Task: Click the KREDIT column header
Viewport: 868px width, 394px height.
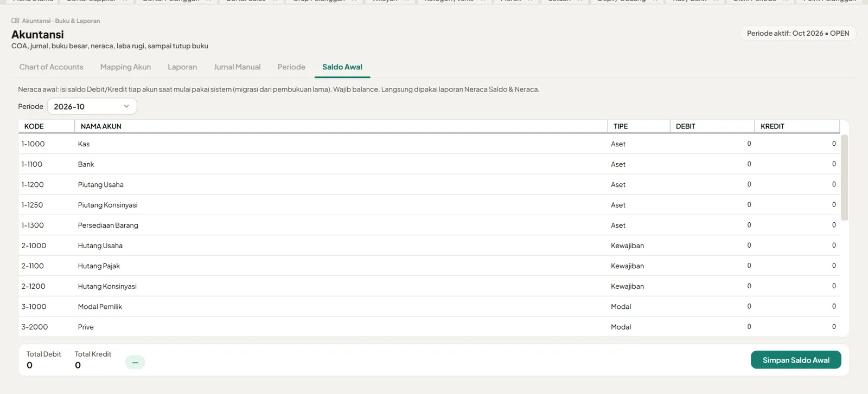Action: pyautogui.click(x=797, y=126)
